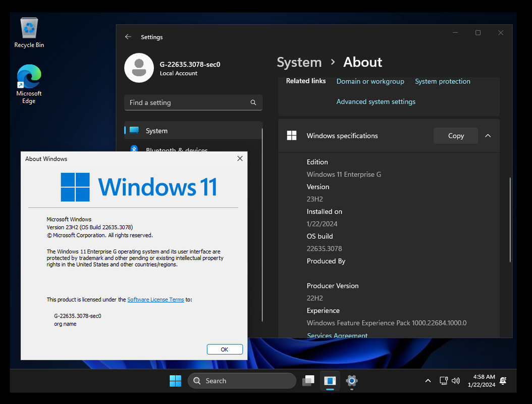This screenshot has width=532, height=404.
Task: Open the System protection link
Action: (x=443, y=81)
